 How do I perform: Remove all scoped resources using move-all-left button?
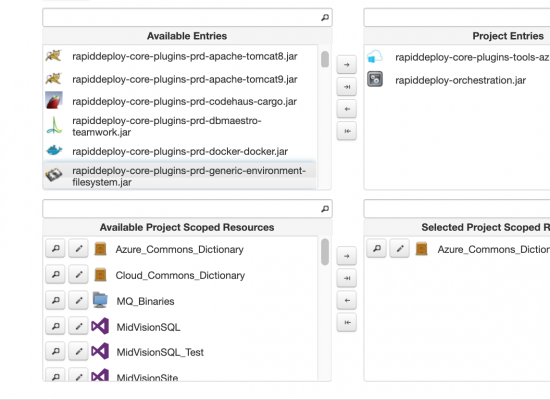click(x=347, y=322)
